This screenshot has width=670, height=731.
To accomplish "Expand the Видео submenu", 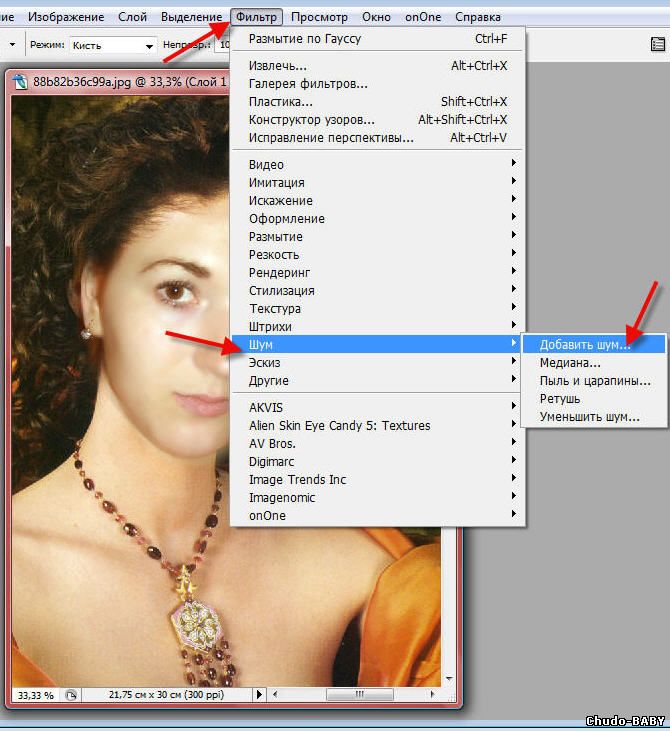I will 378,165.
